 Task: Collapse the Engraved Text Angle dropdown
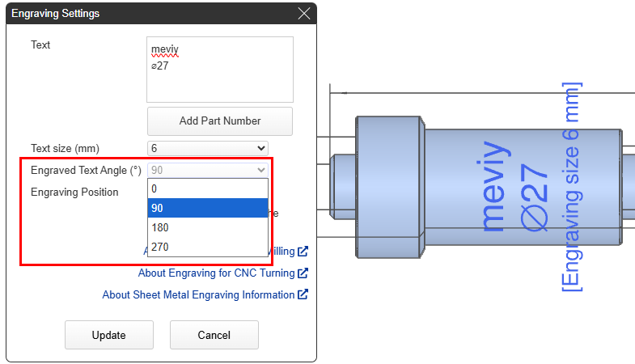[x=208, y=170]
